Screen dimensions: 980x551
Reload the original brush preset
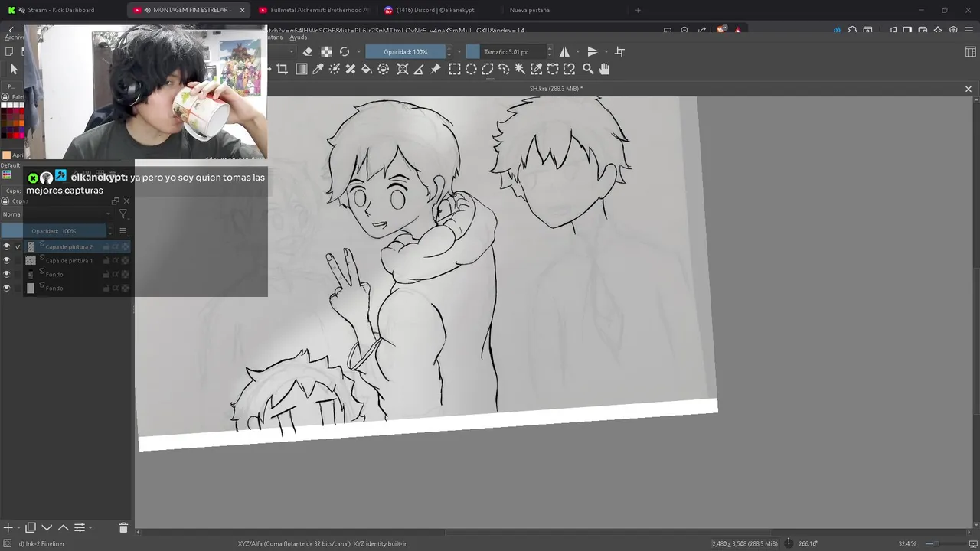pyautogui.click(x=345, y=51)
